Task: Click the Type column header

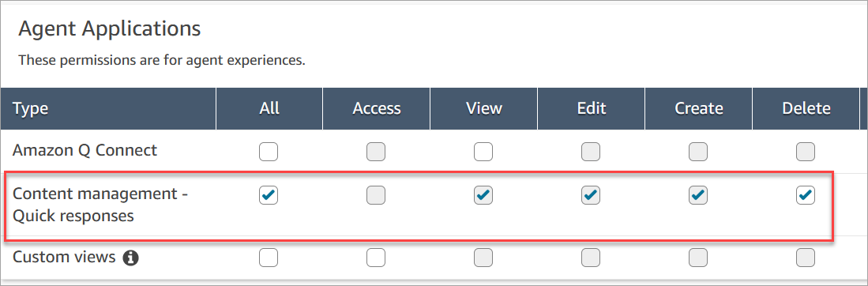Action: coord(31,108)
